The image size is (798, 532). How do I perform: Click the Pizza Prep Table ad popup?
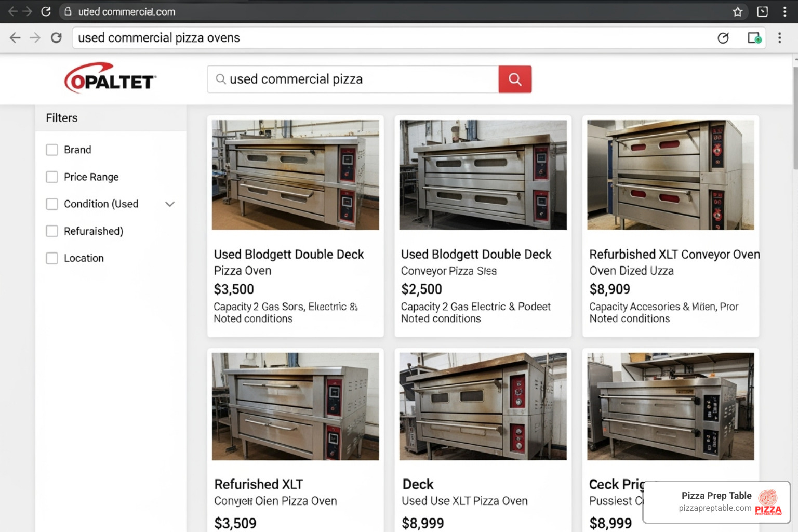tap(716, 502)
